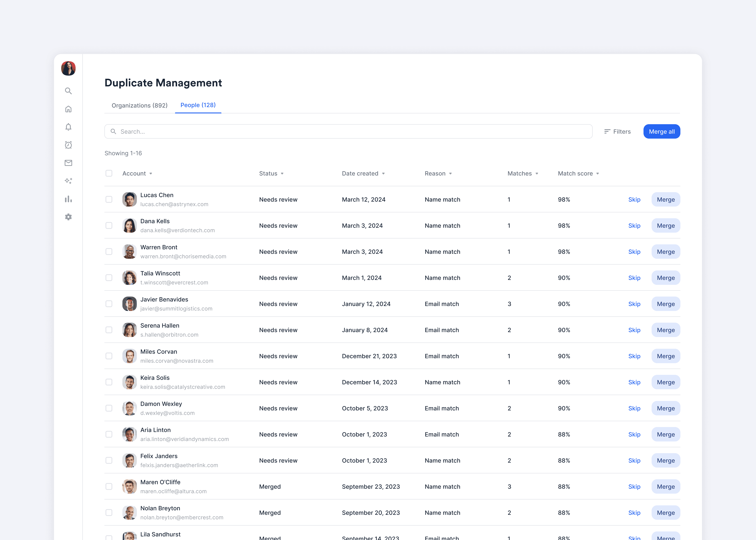This screenshot has width=756, height=540.
Task: Open the Status column dropdown
Action: [282, 174]
